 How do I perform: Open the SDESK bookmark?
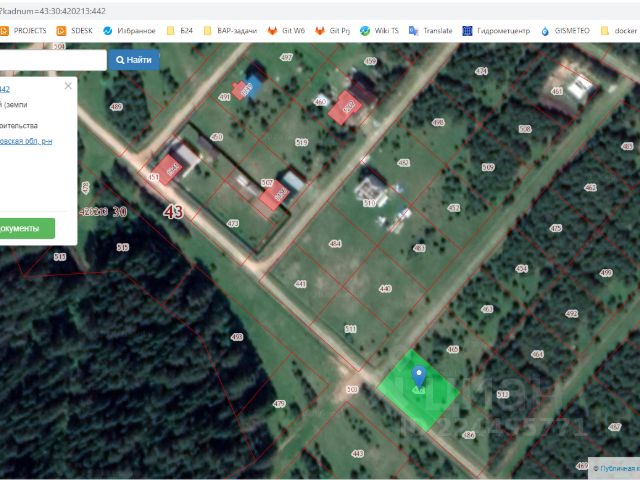[x=76, y=31]
